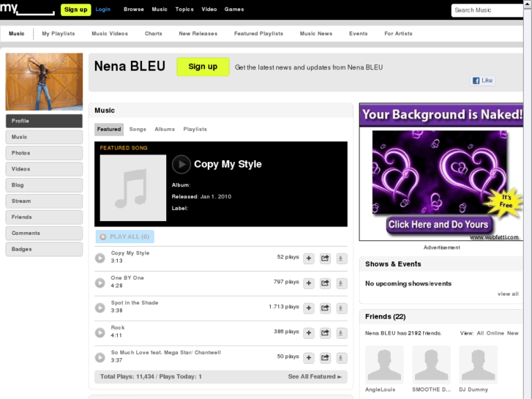Switch to the Playlists tab
Screen dimensions: 532x399
195,130
